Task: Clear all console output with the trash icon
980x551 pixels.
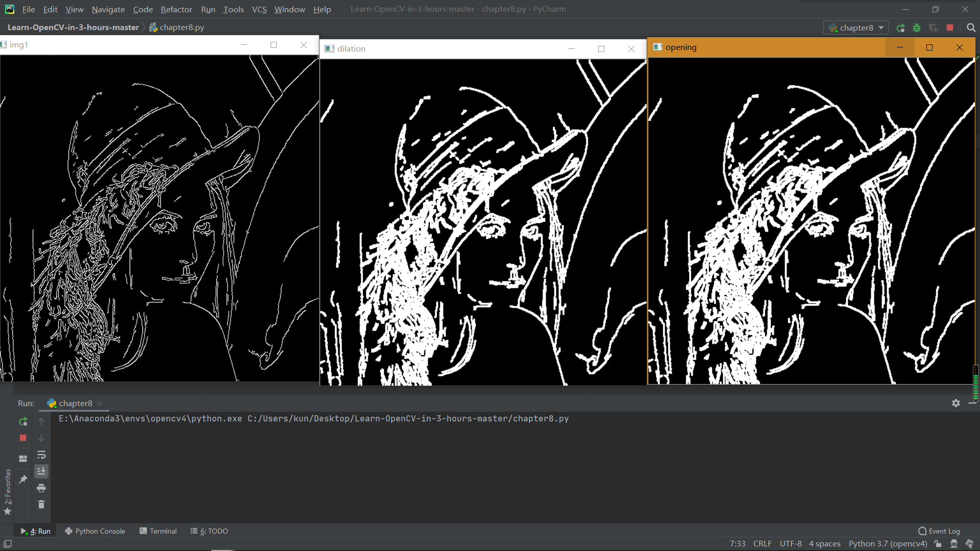Action: pyautogui.click(x=41, y=505)
